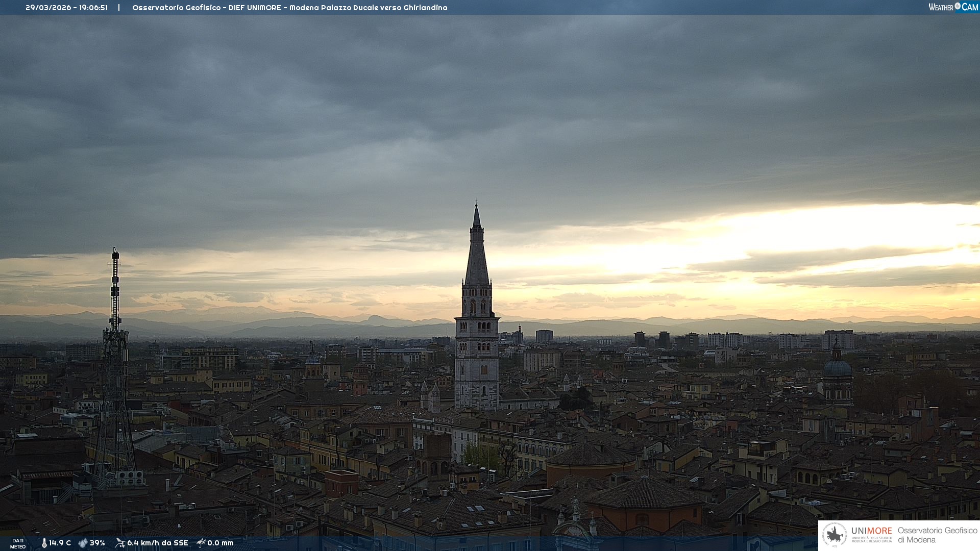Select the DATI METEO label
This screenshot has width=980, height=551.
pos(18,543)
